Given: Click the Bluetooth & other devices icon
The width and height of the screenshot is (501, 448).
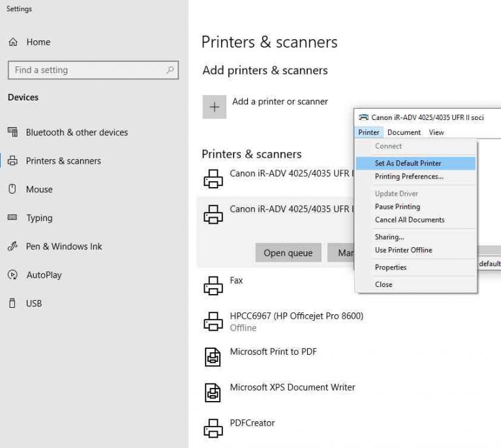Looking at the screenshot, I should [x=12, y=132].
